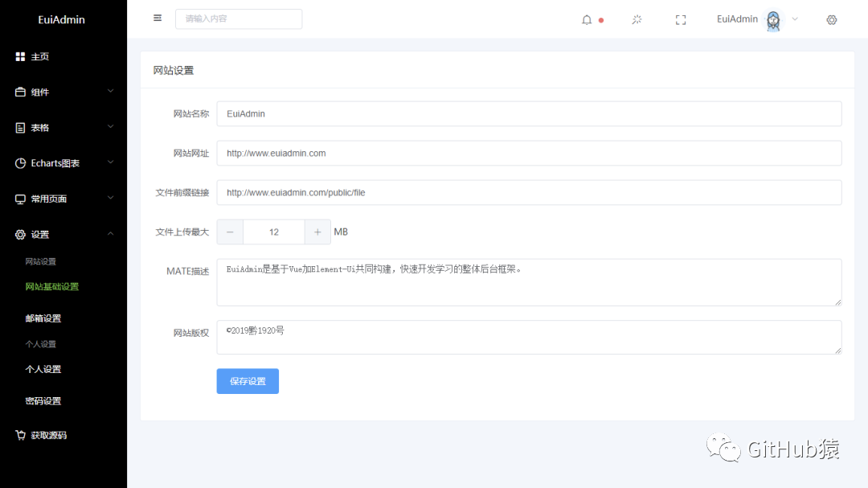
Task: Open the notifications bell icon
Action: (x=587, y=20)
